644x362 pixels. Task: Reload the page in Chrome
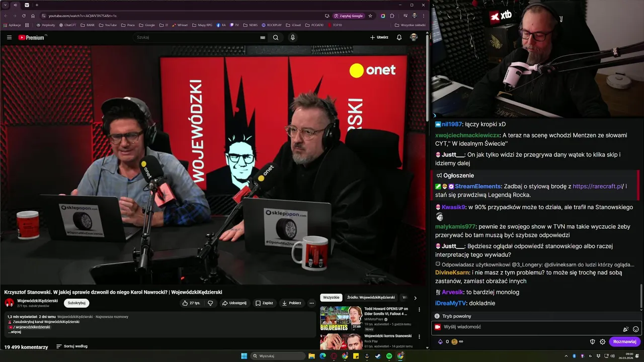pos(24,16)
